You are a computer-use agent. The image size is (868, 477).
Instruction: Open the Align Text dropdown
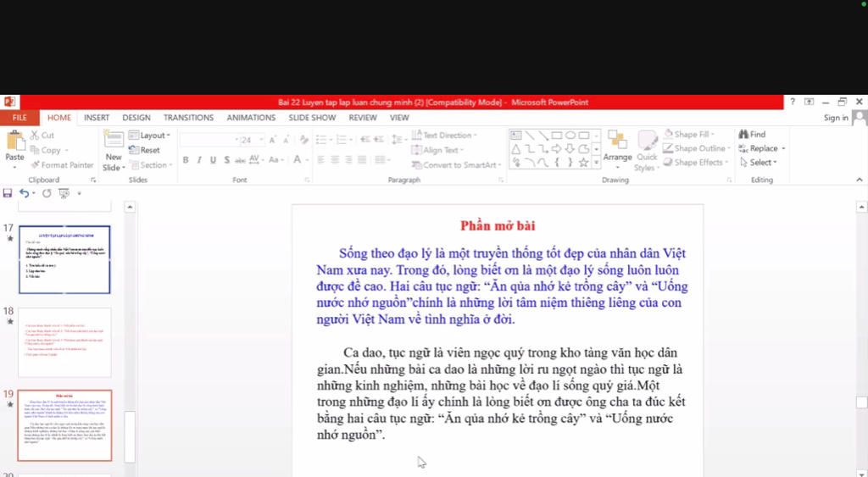[438, 150]
